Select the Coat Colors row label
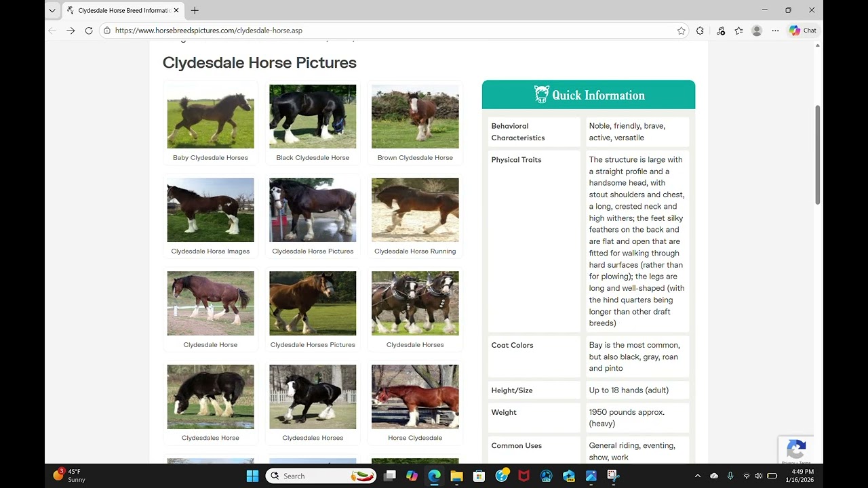The image size is (868, 488). 512,345
